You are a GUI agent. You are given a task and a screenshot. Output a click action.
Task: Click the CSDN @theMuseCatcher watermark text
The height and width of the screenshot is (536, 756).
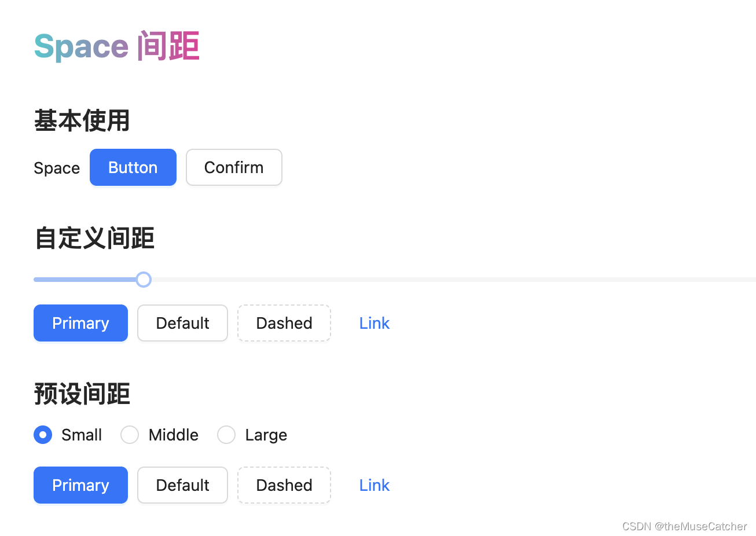click(684, 526)
